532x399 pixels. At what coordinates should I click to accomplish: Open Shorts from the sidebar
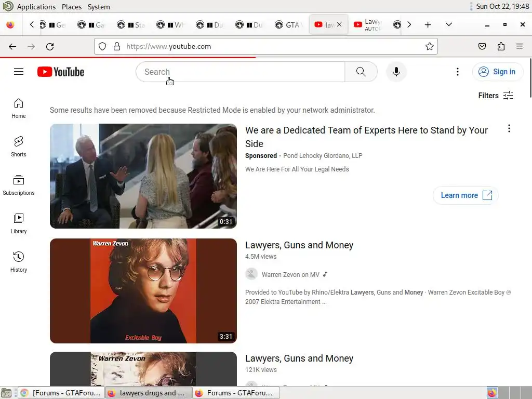click(x=19, y=147)
